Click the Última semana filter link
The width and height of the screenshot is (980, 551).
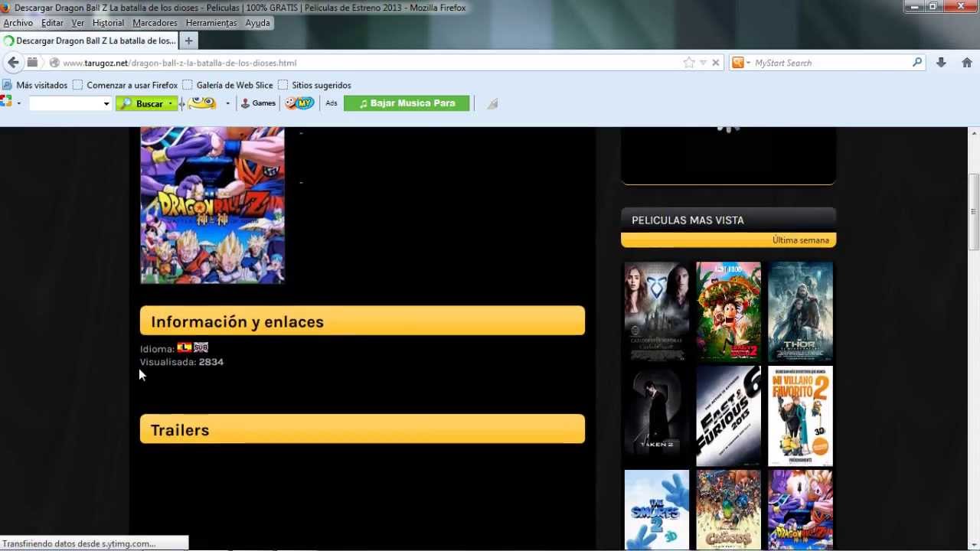click(x=801, y=240)
